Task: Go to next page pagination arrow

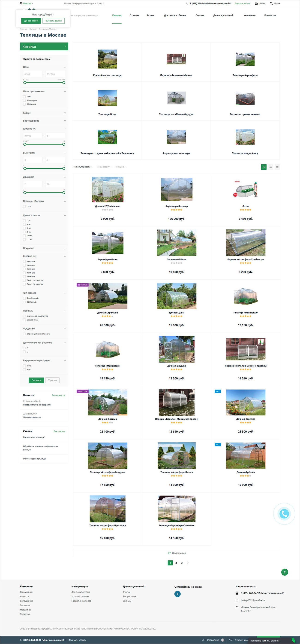Action: (x=188, y=563)
